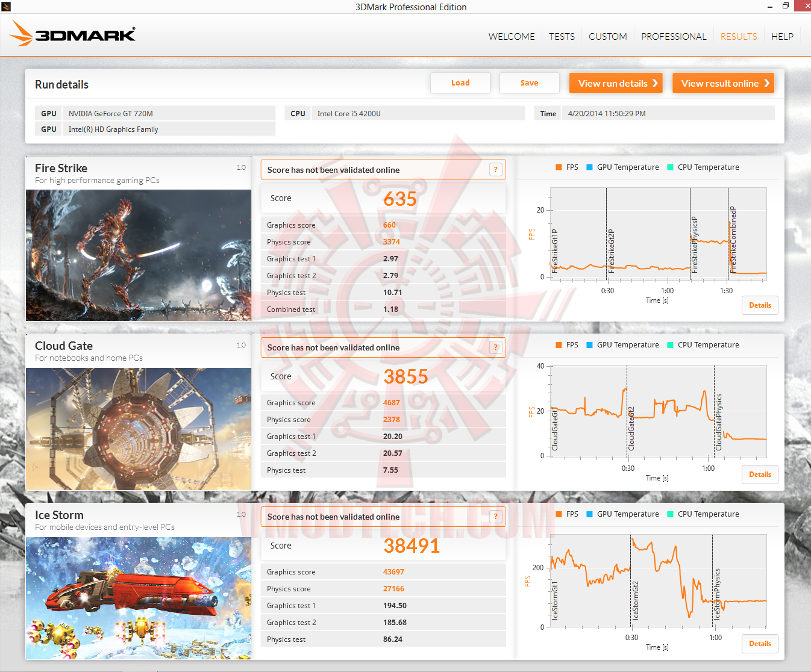Click the Ice Storm FPS chart
811x672 pixels.
[658, 580]
